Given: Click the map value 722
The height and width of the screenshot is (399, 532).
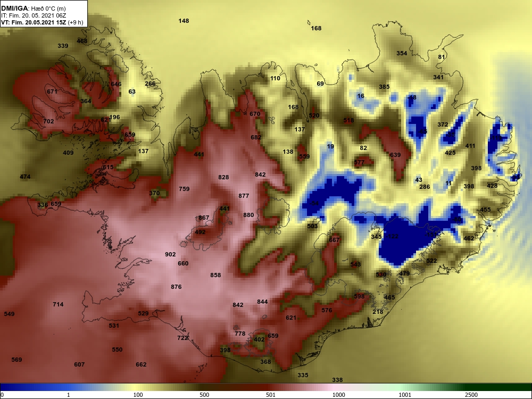Looking at the screenshot, I should pos(182,338).
